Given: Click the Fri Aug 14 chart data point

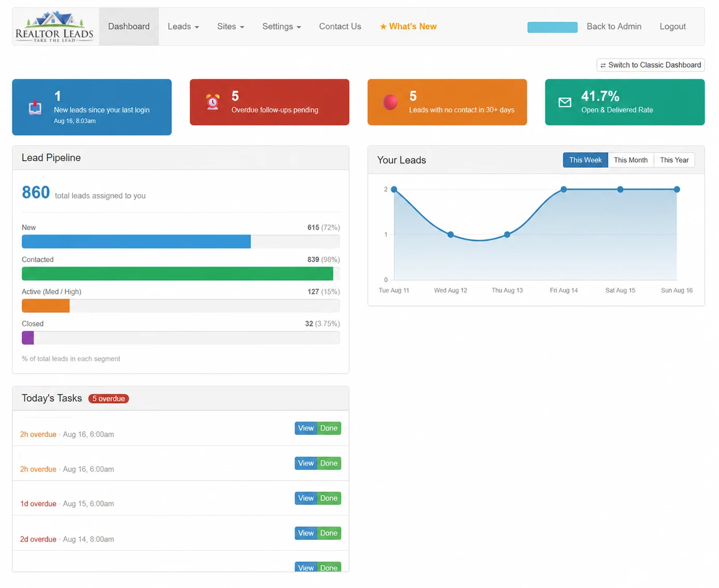Looking at the screenshot, I should (x=563, y=189).
